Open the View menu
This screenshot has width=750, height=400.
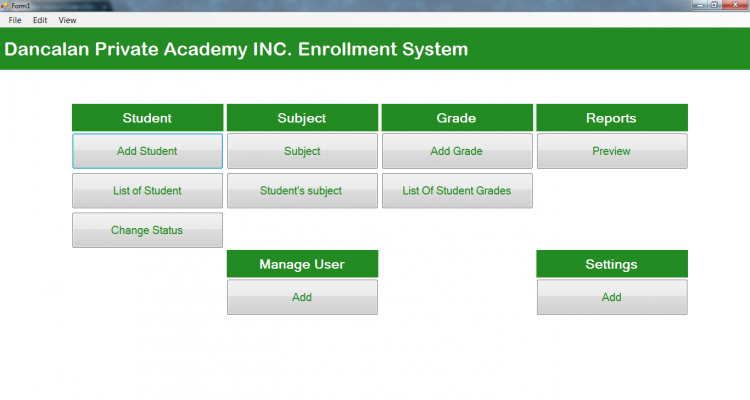click(67, 20)
